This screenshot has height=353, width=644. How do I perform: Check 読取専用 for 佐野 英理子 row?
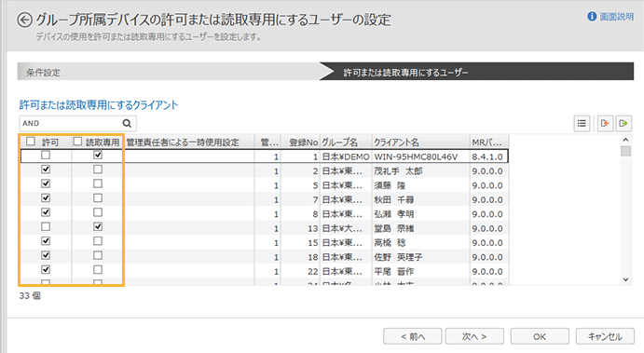pos(98,255)
